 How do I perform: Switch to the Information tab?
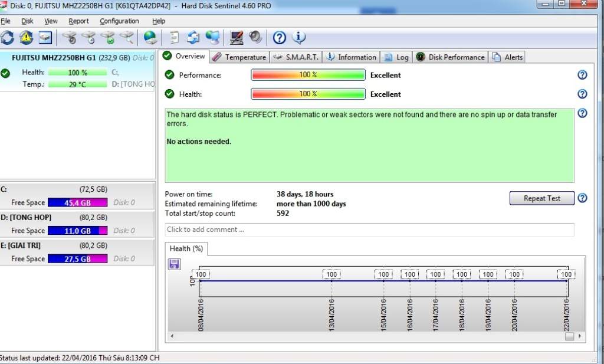click(x=352, y=57)
